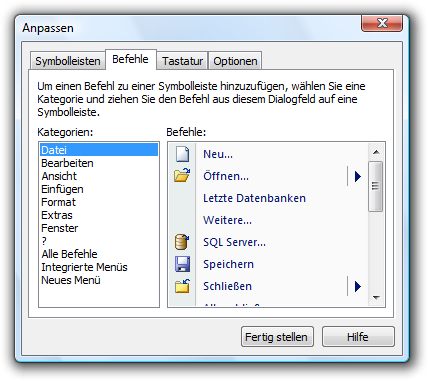Click the Schließen folder icon
This screenshot has width=428, height=381.
click(182, 286)
